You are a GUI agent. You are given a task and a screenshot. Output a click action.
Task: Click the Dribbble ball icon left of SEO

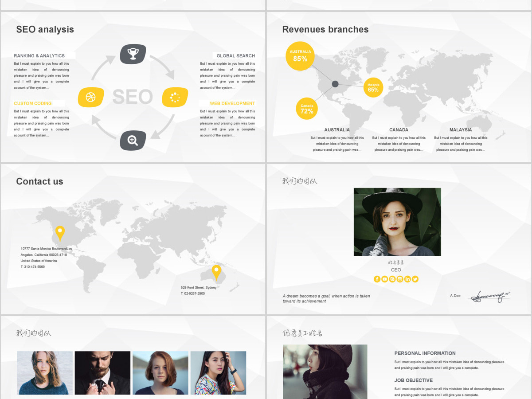click(x=91, y=98)
